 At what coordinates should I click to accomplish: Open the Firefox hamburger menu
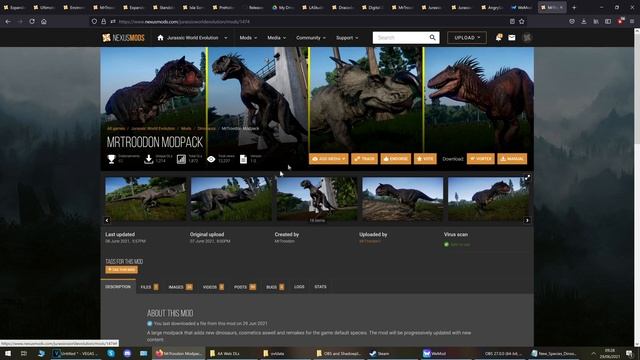tap(632, 21)
